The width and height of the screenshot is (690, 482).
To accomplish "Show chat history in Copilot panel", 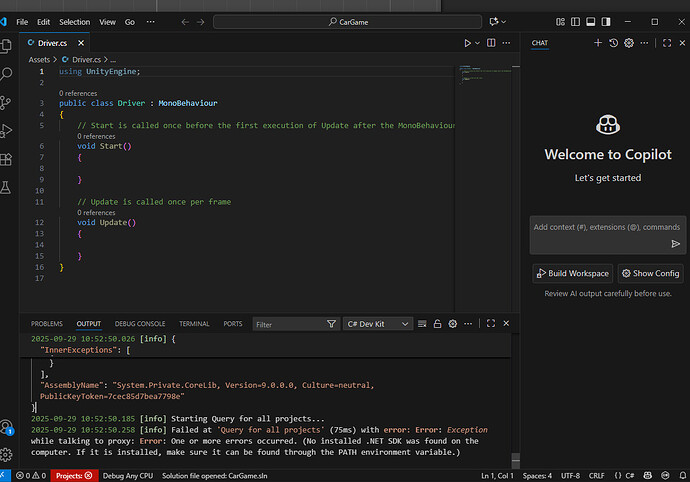I will click(x=614, y=43).
